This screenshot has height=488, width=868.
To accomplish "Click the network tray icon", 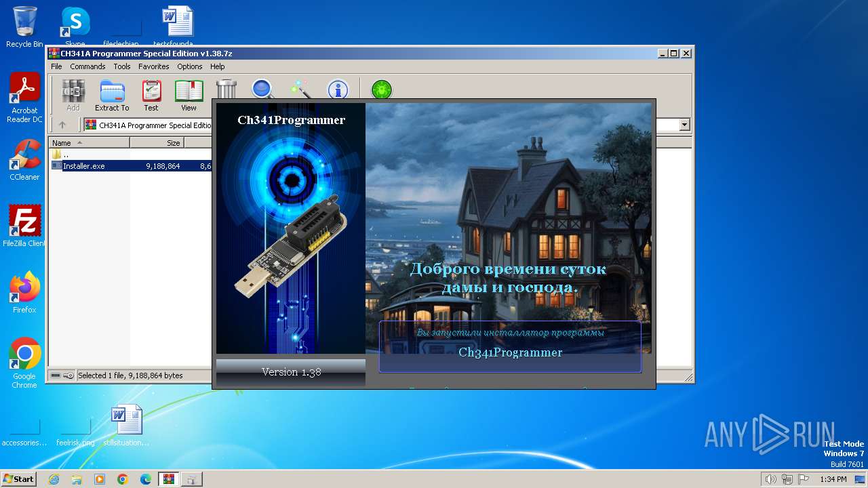I will click(x=787, y=479).
